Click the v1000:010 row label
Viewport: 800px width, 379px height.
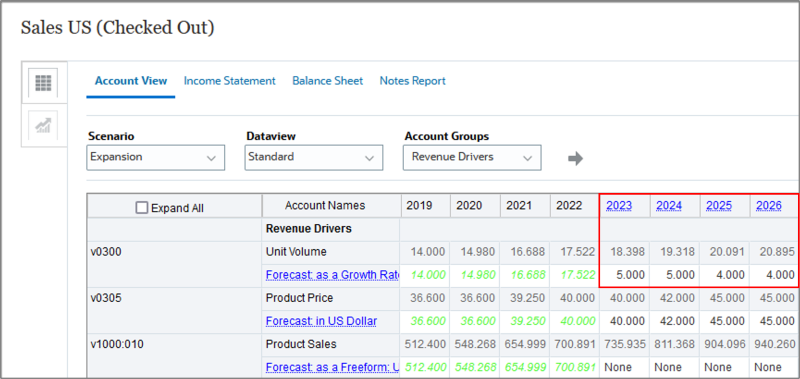pyautogui.click(x=118, y=344)
